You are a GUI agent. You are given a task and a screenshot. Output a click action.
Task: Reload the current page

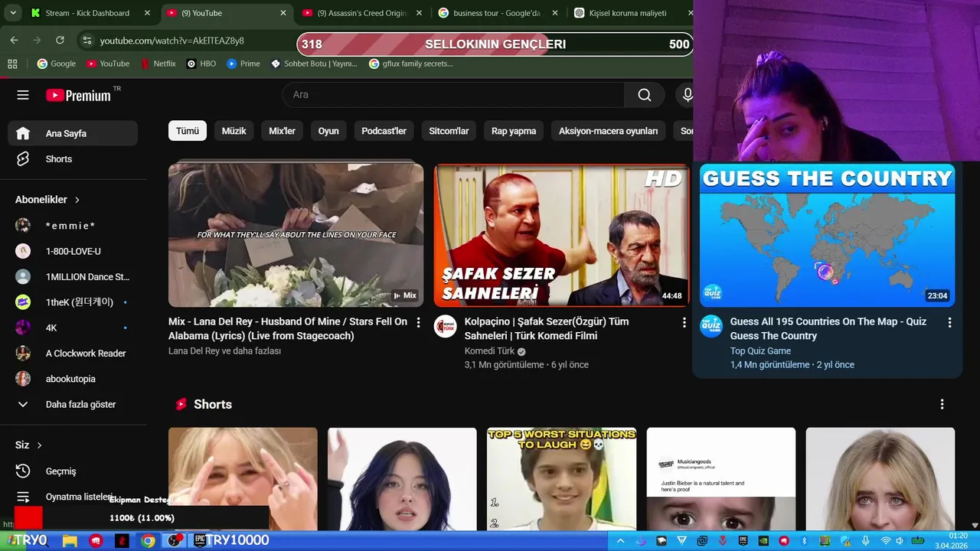coord(60,40)
